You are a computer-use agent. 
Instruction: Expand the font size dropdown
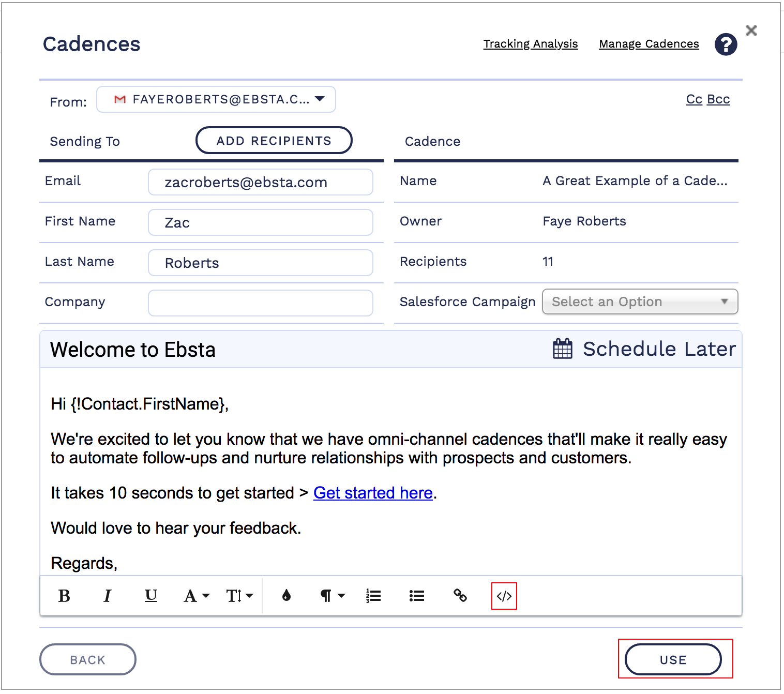click(239, 596)
